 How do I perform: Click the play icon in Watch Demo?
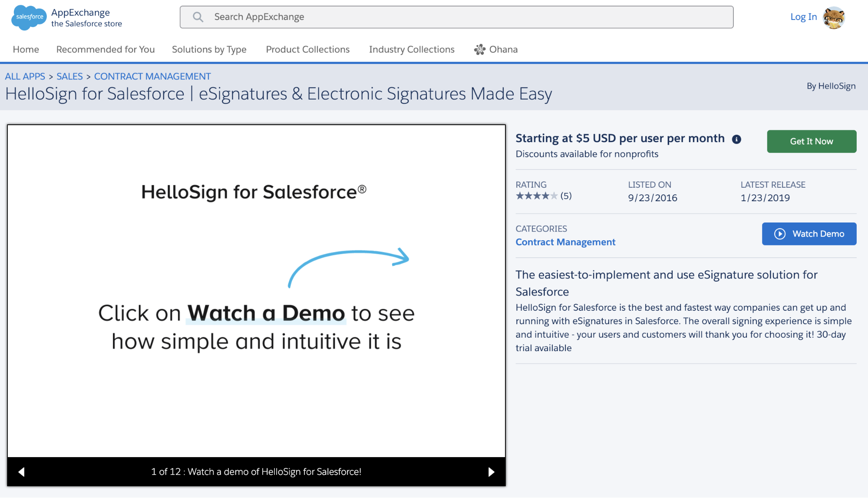[780, 234]
